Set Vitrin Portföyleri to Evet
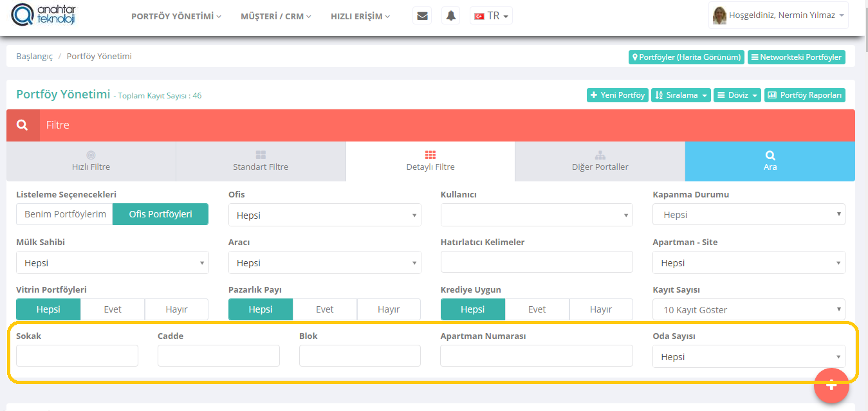The height and width of the screenshot is (411, 868). tap(113, 309)
